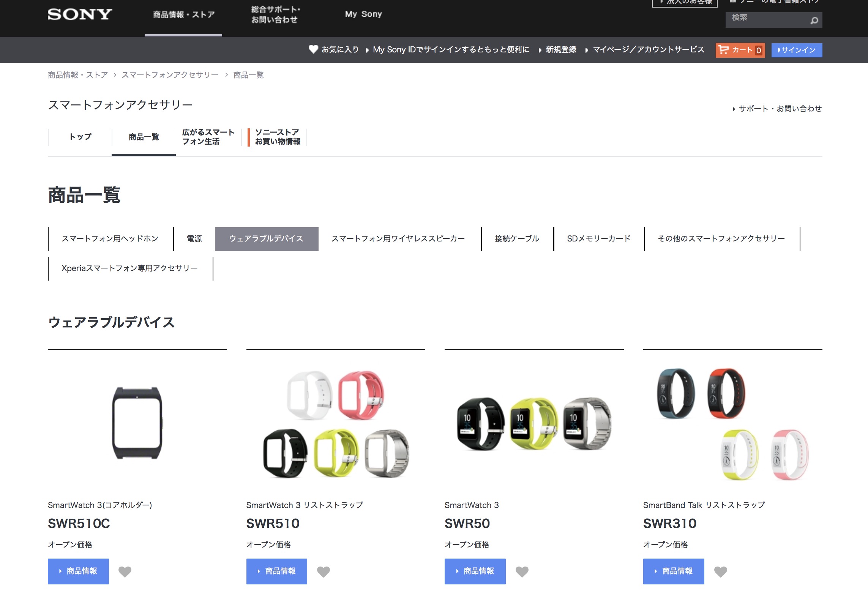Click the SWR510 model name
868x603 pixels.
(x=273, y=524)
